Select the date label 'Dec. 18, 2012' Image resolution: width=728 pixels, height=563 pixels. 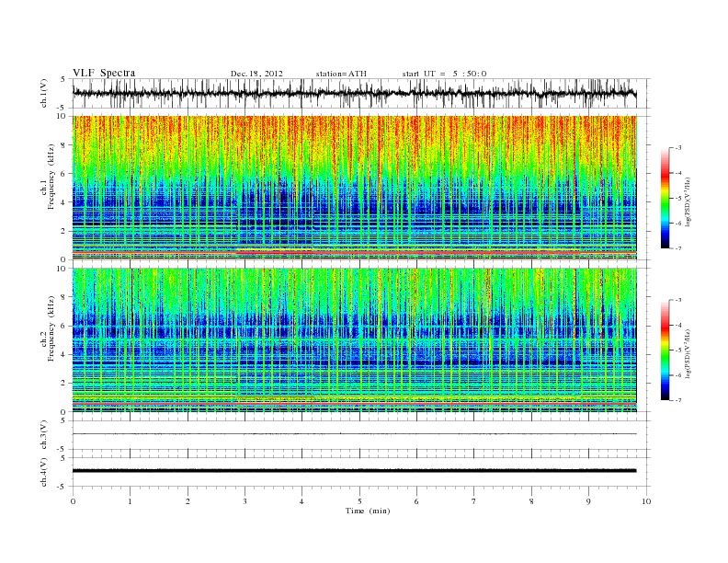(256, 74)
